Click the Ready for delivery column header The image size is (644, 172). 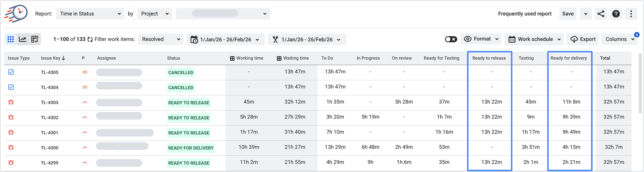tap(569, 58)
